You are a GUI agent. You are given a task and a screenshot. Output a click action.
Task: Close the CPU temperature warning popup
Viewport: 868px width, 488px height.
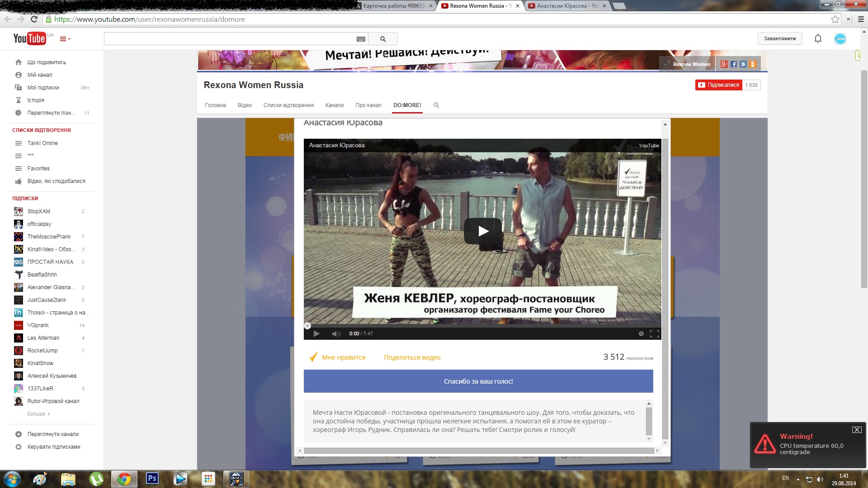(857, 430)
